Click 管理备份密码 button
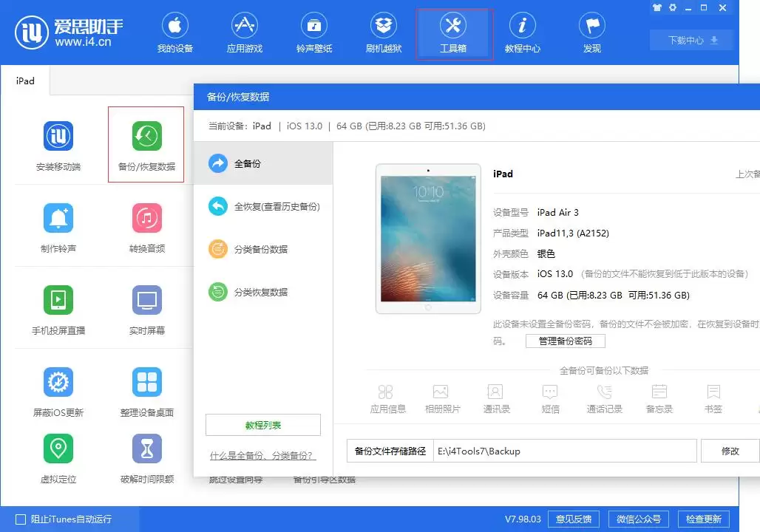760x532 pixels. coord(565,341)
